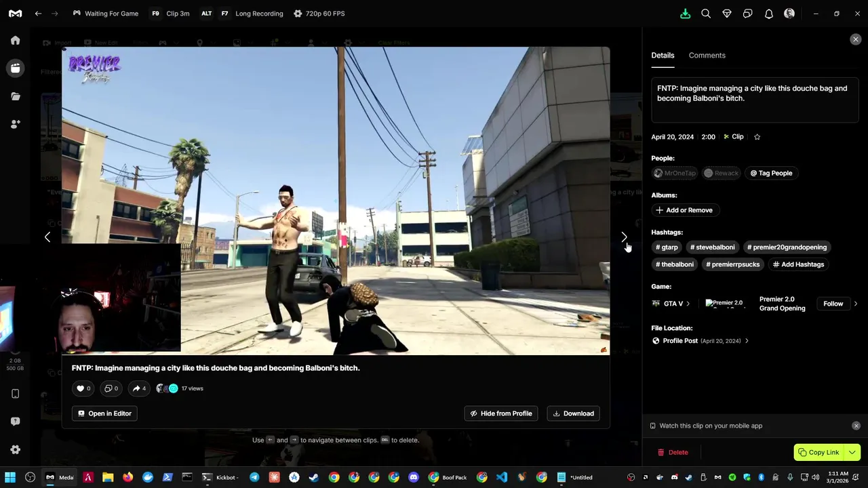Image resolution: width=868 pixels, height=488 pixels.
Task: Click Add Hashtags
Action: tap(798, 264)
